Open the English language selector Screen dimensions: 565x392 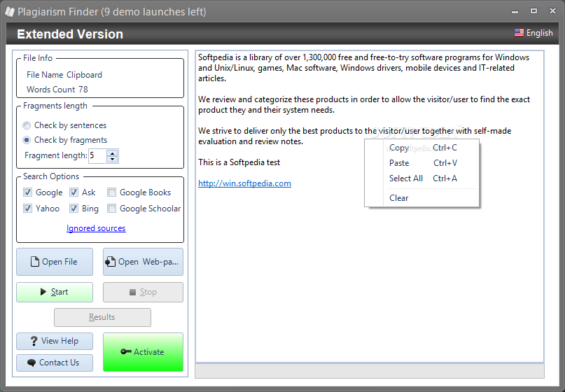tap(533, 33)
